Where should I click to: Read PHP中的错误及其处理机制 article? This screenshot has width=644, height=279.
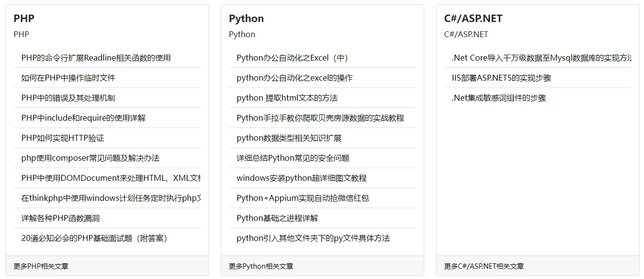click(x=68, y=98)
